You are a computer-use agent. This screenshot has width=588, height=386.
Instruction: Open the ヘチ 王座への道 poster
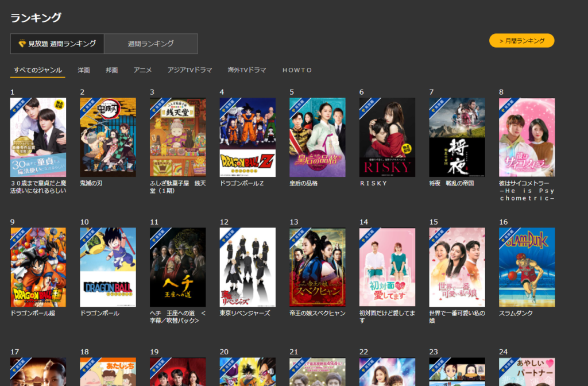(178, 267)
